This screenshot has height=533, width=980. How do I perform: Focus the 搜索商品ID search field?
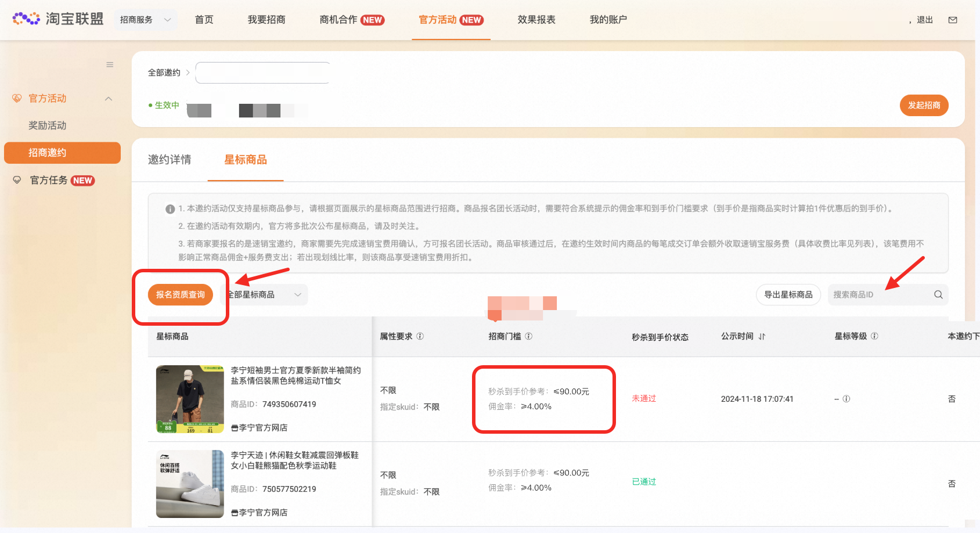[888, 295]
